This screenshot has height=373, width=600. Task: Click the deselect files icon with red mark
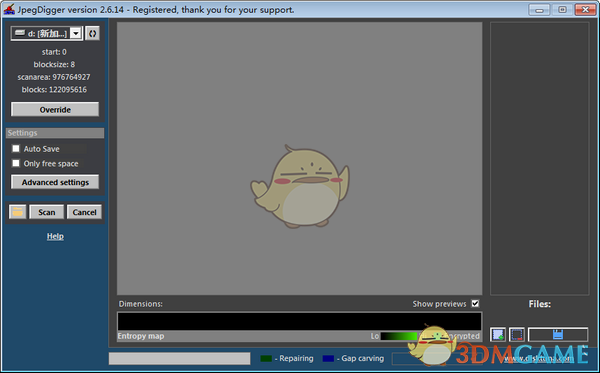517,335
